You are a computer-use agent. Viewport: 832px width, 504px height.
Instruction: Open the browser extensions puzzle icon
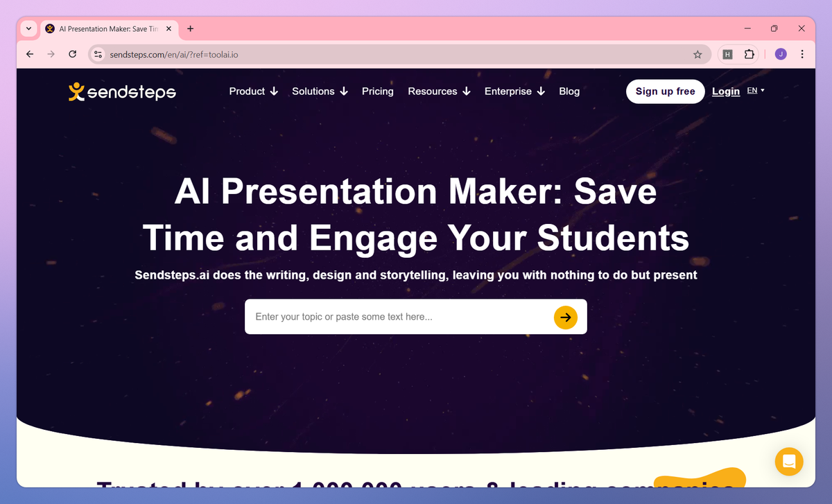click(749, 54)
